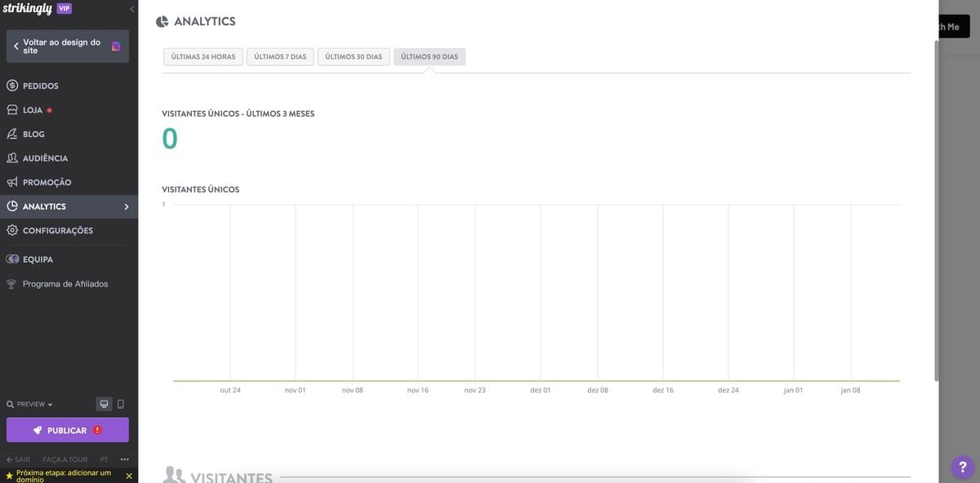The height and width of the screenshot is (483, 980).
Task: Click the Analytics header pie icon
Action: pyautogui.click(x=162, y=21)
